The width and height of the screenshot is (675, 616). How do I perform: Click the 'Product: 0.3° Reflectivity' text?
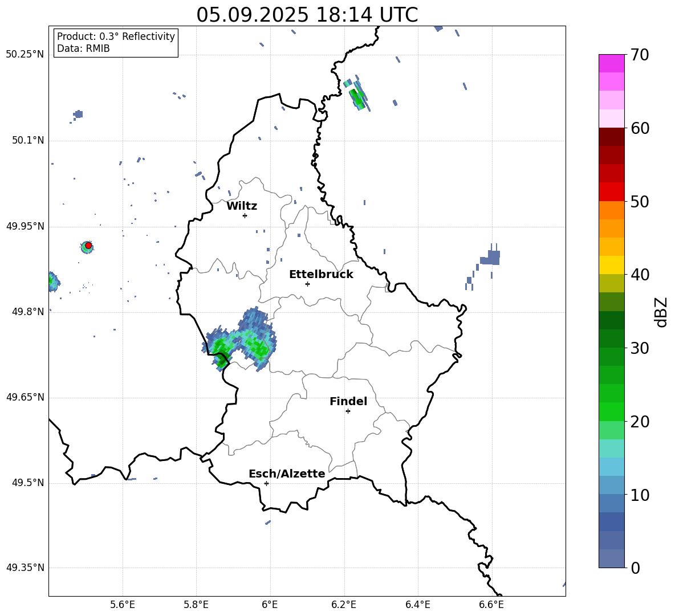[116, 36]
